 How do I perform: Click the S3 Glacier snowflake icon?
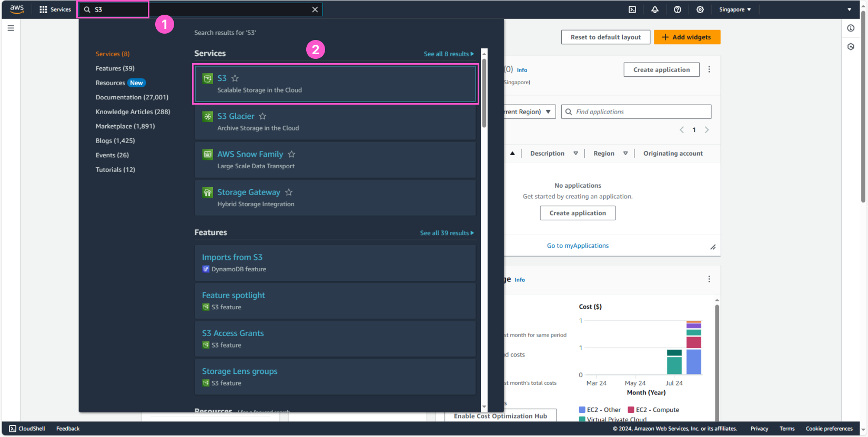208,116
